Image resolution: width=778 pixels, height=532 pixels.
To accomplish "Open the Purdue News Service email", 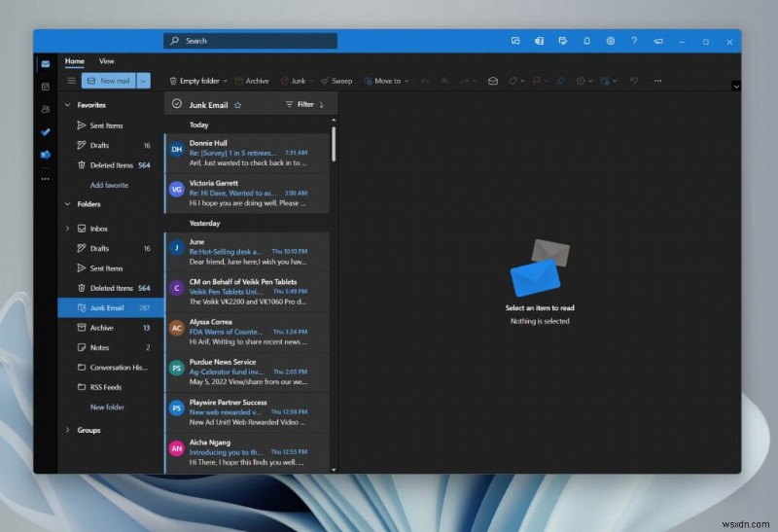I will click(247, 372).
